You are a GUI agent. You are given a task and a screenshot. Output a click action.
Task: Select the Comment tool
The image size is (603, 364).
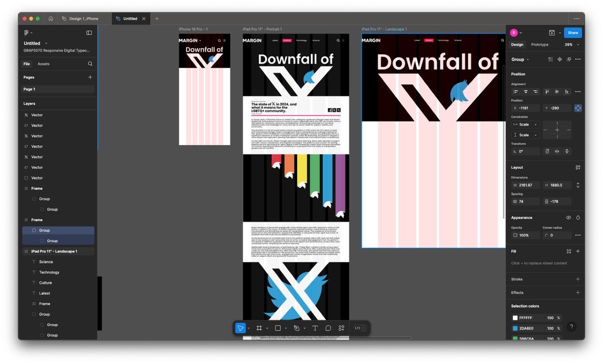(328, 328)
